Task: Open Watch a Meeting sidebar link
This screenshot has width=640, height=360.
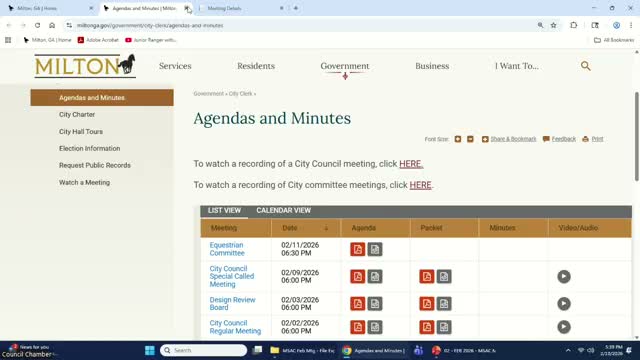Action: tap(84, 182)
